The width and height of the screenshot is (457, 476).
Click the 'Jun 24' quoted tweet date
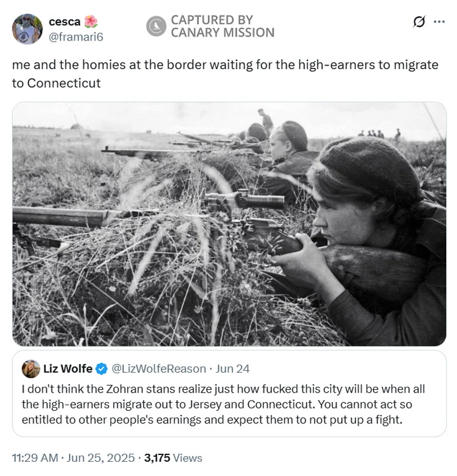tap(233, 369)
